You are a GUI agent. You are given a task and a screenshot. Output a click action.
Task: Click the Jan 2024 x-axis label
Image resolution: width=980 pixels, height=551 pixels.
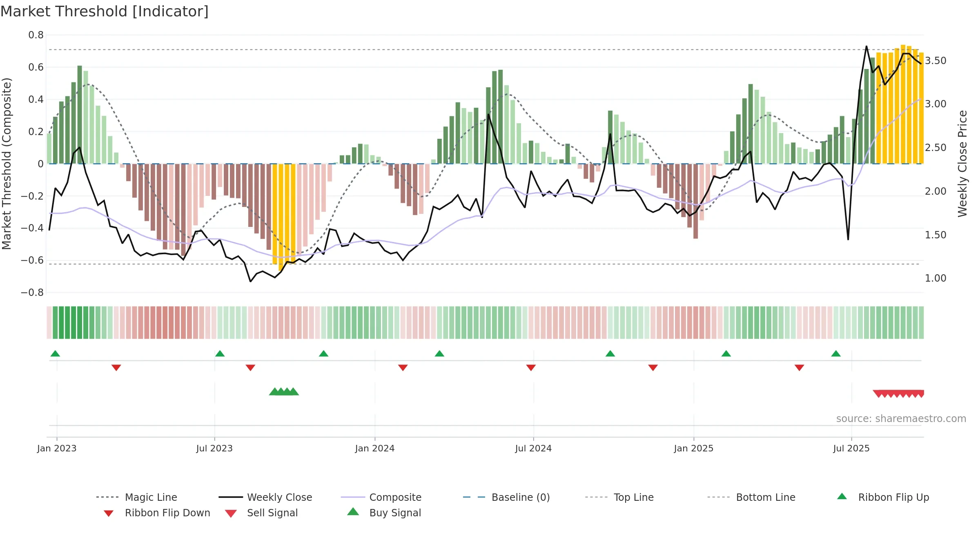375,448
